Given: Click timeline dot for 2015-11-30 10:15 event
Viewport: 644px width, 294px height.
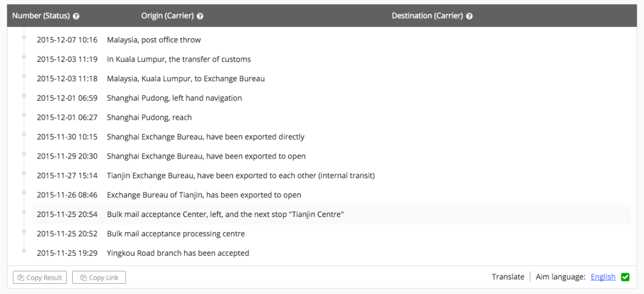Looking at the screenshot, I should click(x=24, y=135).
